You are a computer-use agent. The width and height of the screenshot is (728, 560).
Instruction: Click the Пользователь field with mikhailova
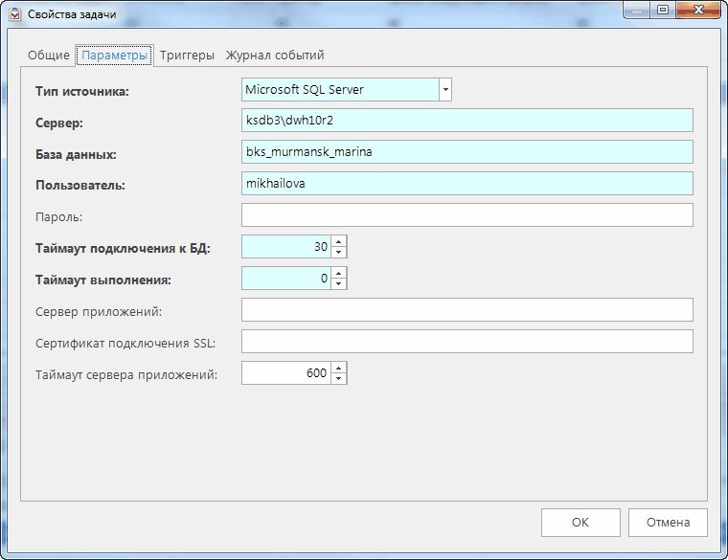pos(466,184)
